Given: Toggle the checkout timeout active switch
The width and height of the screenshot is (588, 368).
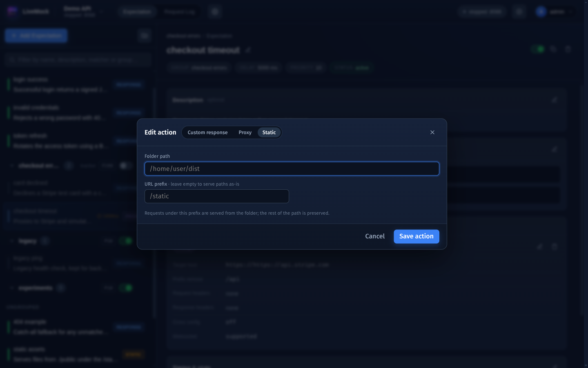Looking at the screenshot, I should point(538,49).
